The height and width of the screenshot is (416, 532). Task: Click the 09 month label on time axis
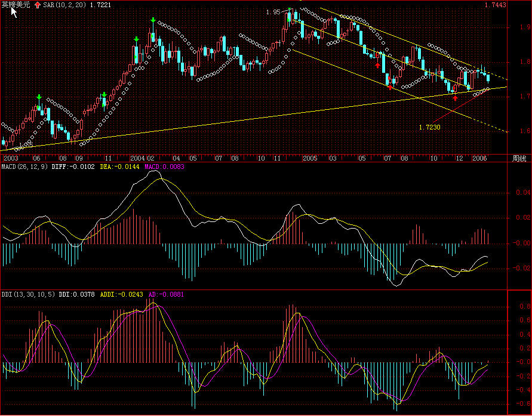pyautogui.click(x=79, y=158)
